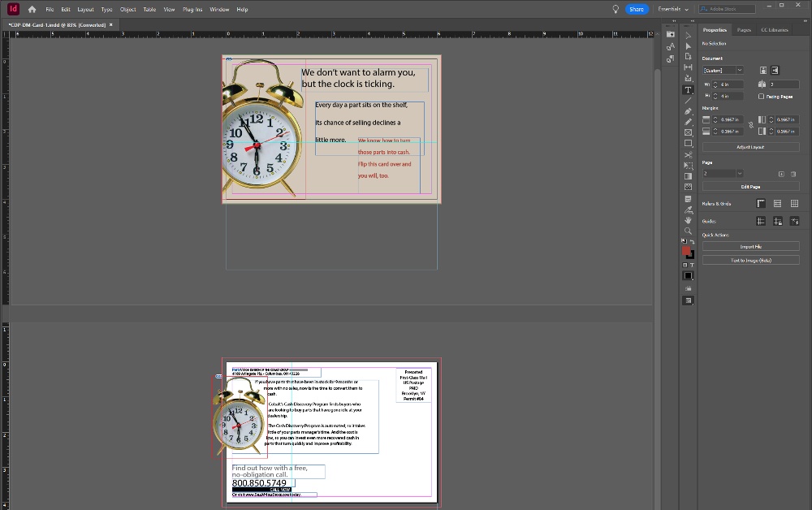This screenshot has width=812, height=510.
Task: Select the Selection tool arrow
Action: pos(688,35)
